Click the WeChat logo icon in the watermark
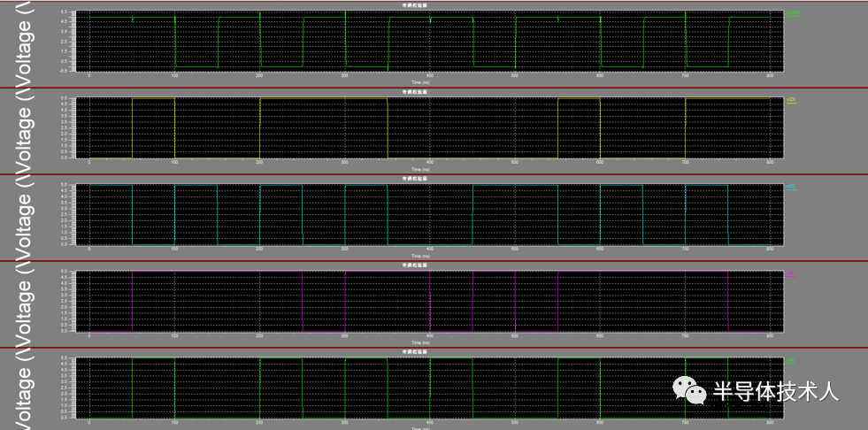 tap(689, 389)
